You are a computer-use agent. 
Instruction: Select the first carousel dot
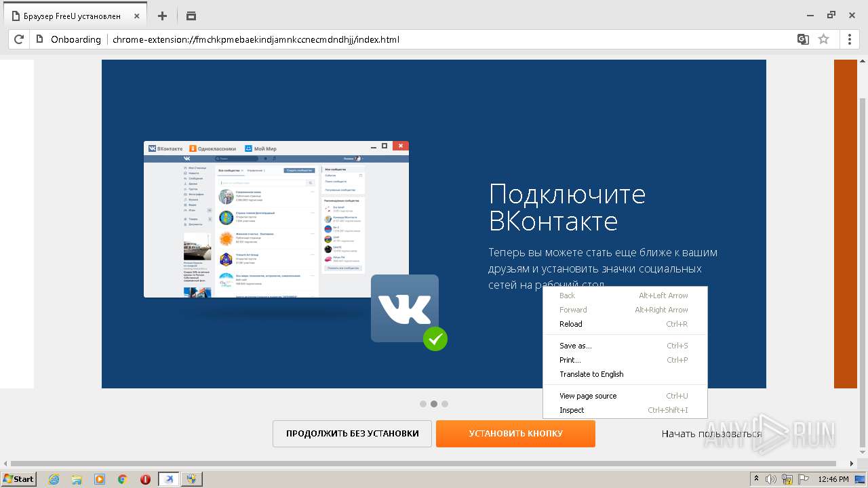pos(423,404)
